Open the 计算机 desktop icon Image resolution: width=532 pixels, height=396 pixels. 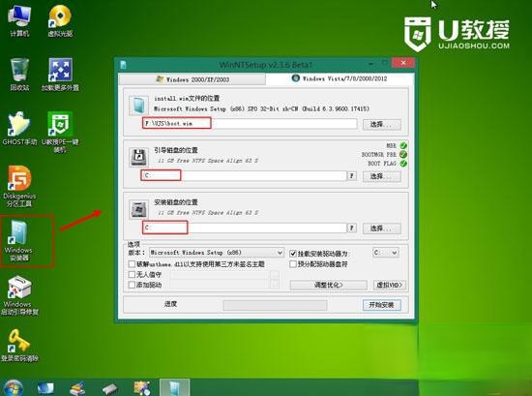click(x=19, y=21)
